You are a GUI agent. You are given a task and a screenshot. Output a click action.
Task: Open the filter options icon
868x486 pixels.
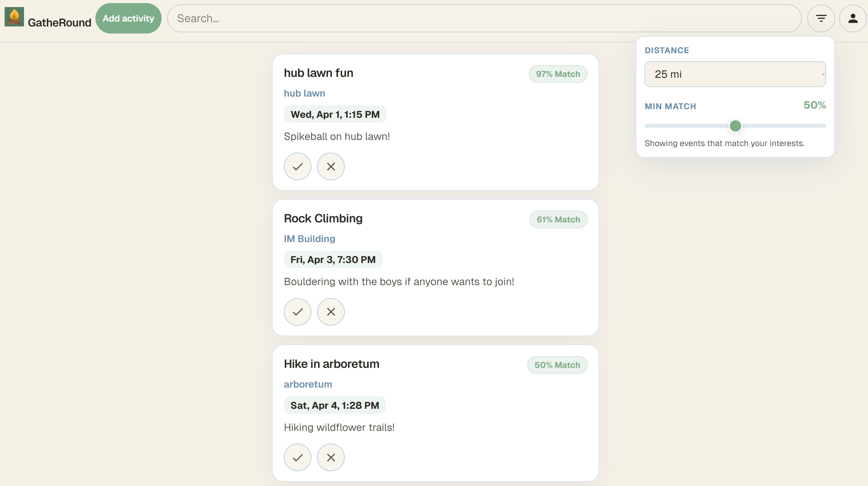click(x=821, y=18)
